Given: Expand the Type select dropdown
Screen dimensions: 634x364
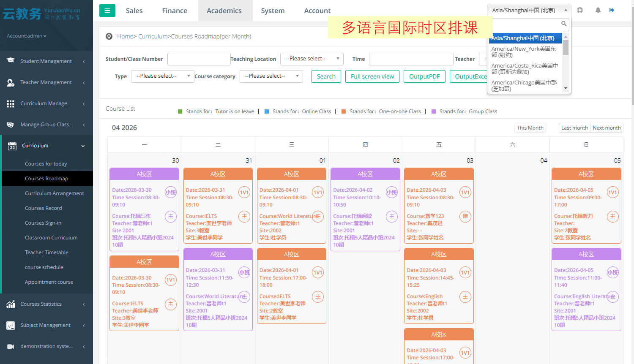Looking at the screenshot, I should (162, 76).
